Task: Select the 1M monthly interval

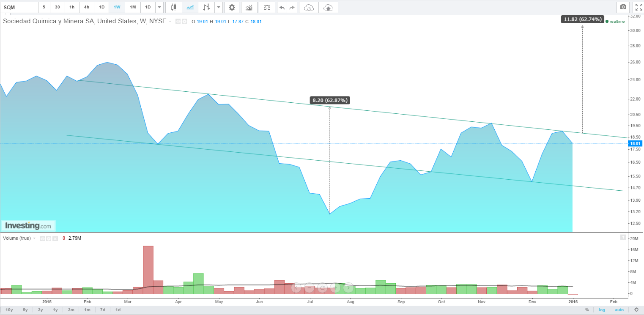Action: click(x=133, y=7)
